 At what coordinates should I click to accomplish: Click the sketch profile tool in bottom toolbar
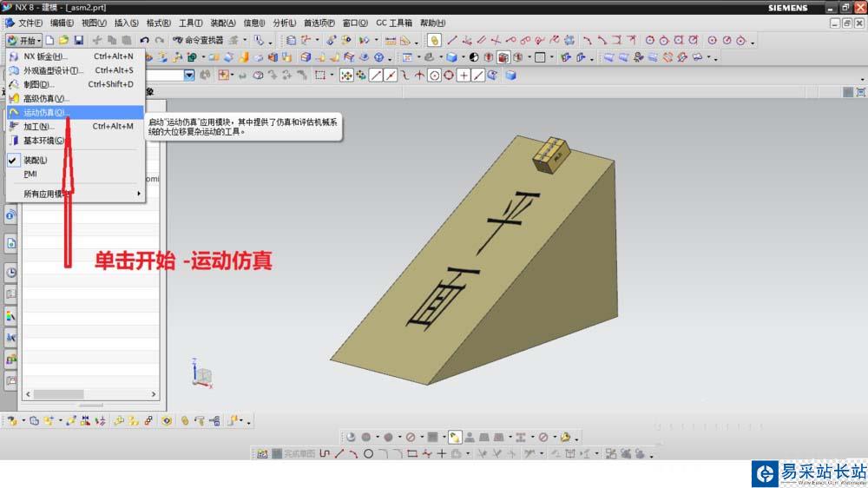click(325, 453)
